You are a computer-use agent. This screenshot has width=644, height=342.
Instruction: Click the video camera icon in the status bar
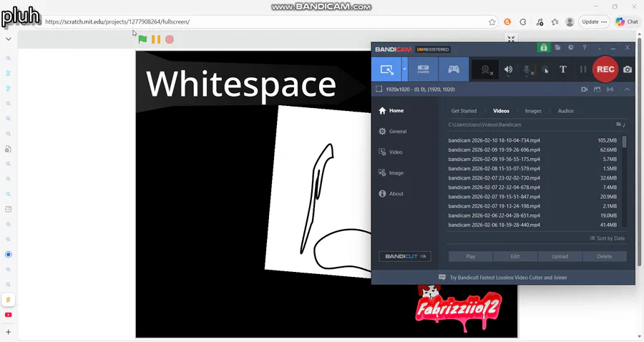[585, 89]
